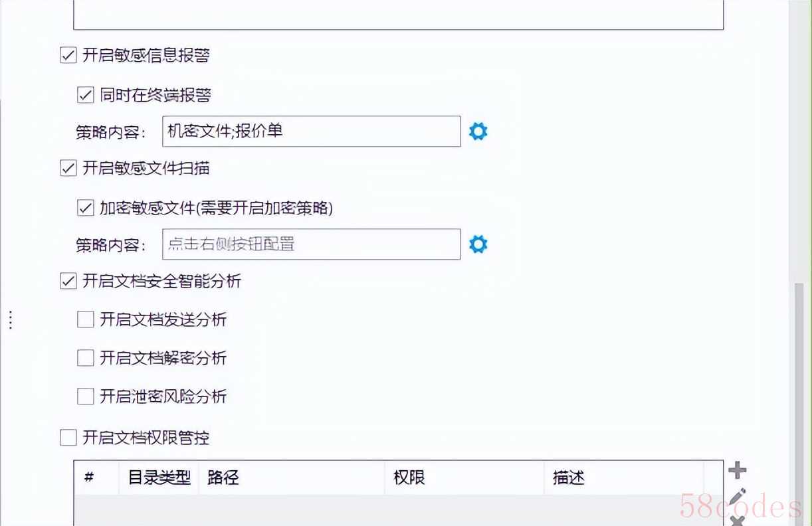The height and width of the screenshot is (526, 812).
Task: Click the 权限 column header
Action: tap(409, 478)
